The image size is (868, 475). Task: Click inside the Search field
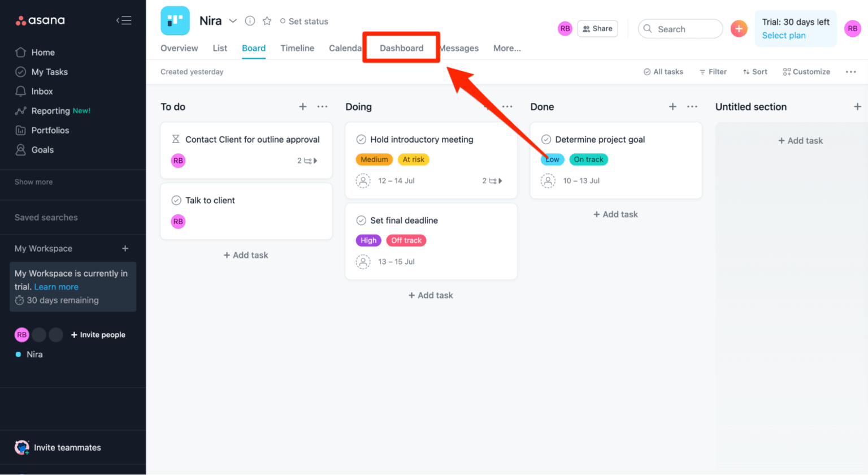tap(681, 28)
